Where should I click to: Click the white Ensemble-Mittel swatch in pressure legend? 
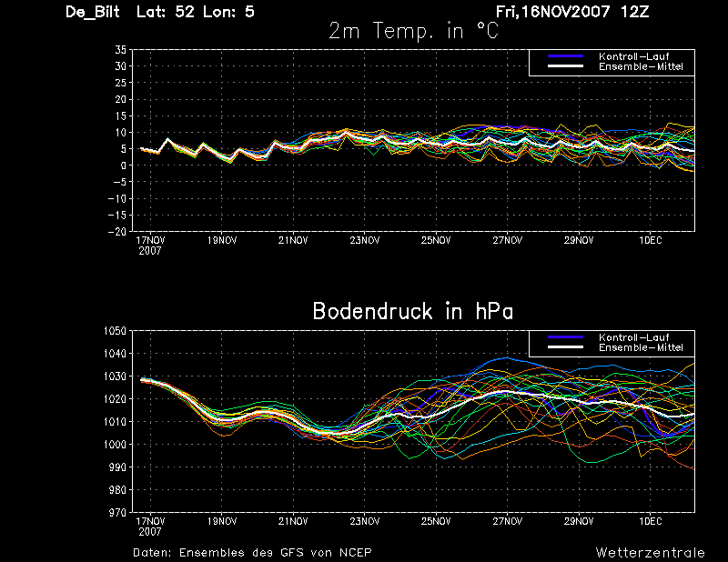(x=565, y=347)
